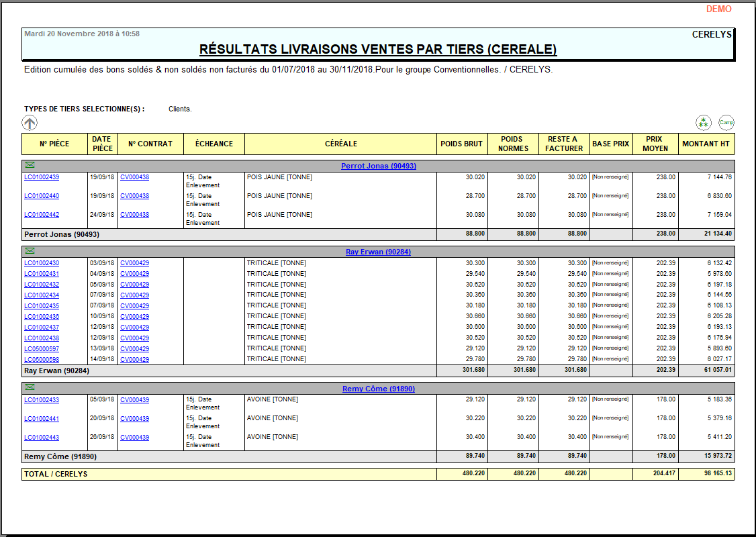Click the envelope icon for Remy Côme

(30, 388)
